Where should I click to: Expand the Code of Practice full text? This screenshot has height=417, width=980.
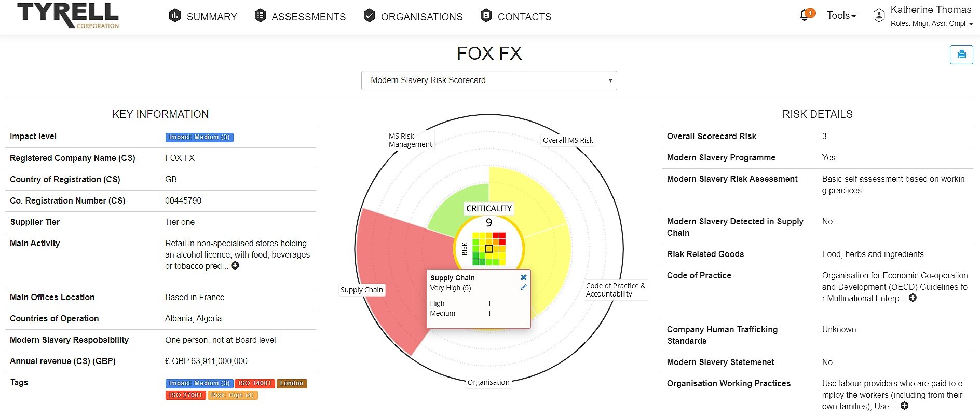pyautogui.click(x=913, y=298)
